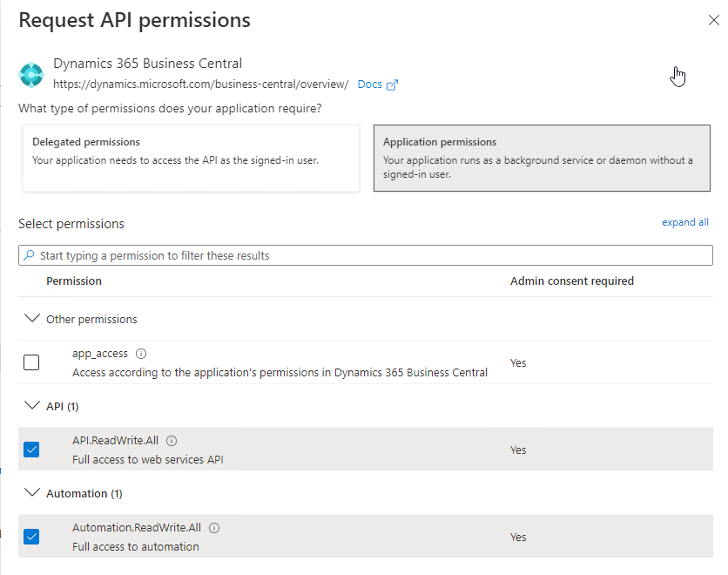Enable the app_access permission checkbox

[x=31, y=362]
